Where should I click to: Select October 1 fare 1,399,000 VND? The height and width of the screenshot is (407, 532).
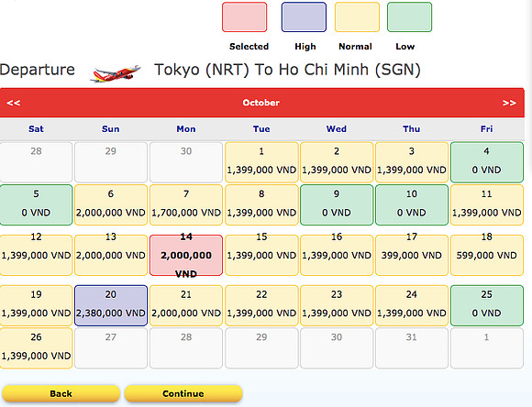click(261, 162)
